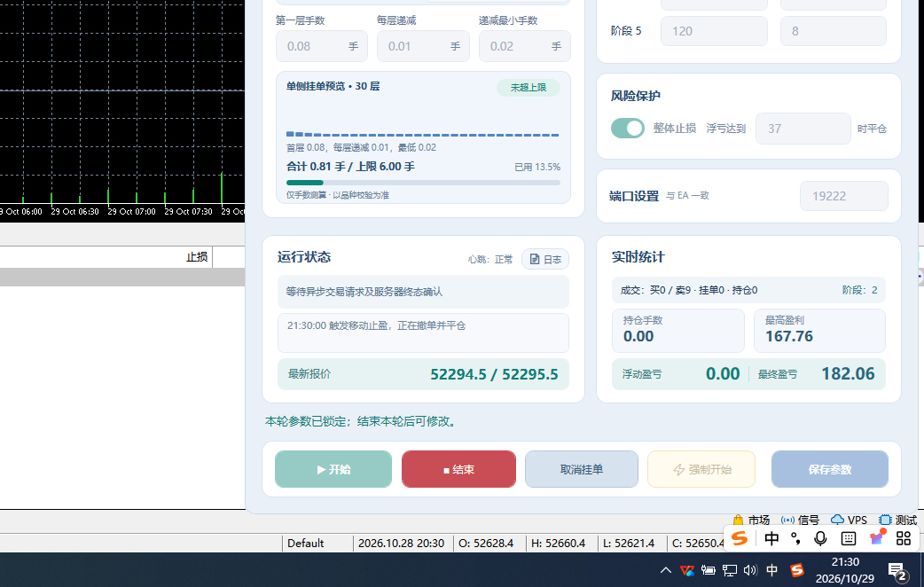Image resolution: width=924 pixels, height=587 pixels.
Task: Click the grey selected row under 止损 header
Action: (x=122, y=277)
